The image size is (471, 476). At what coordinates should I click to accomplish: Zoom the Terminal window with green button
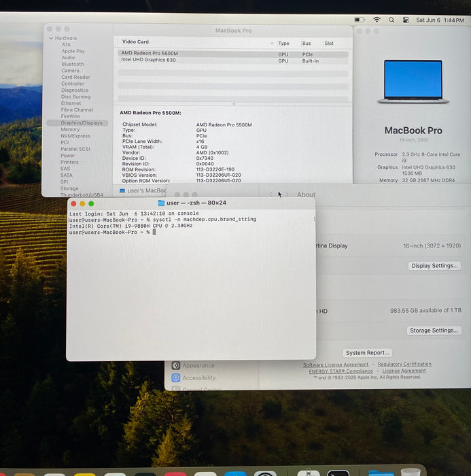click(x=91, y=204)
